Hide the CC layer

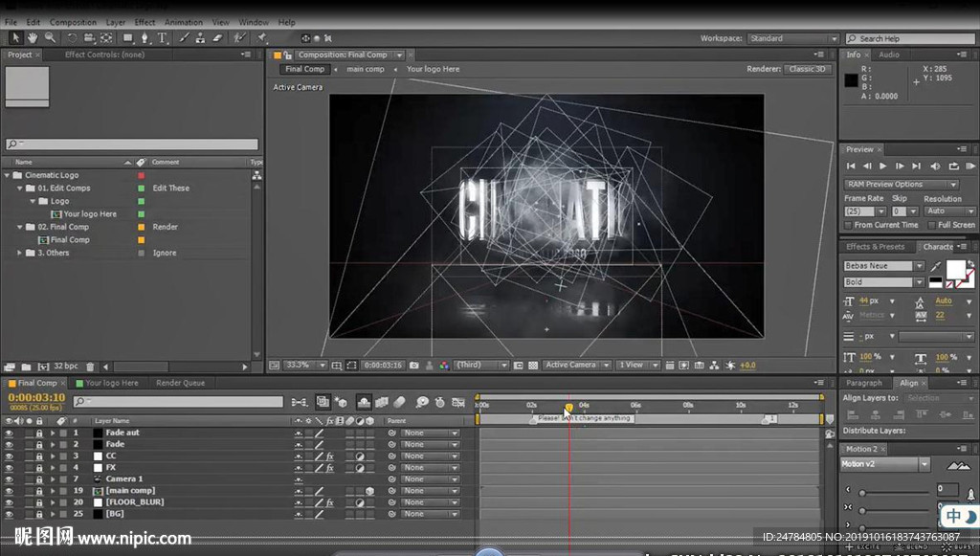tap(9, 456)
